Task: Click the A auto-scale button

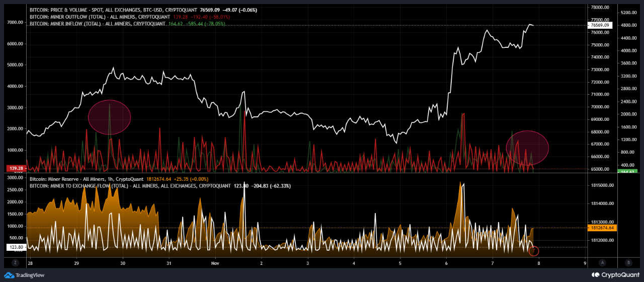Action: click(602, 262)
